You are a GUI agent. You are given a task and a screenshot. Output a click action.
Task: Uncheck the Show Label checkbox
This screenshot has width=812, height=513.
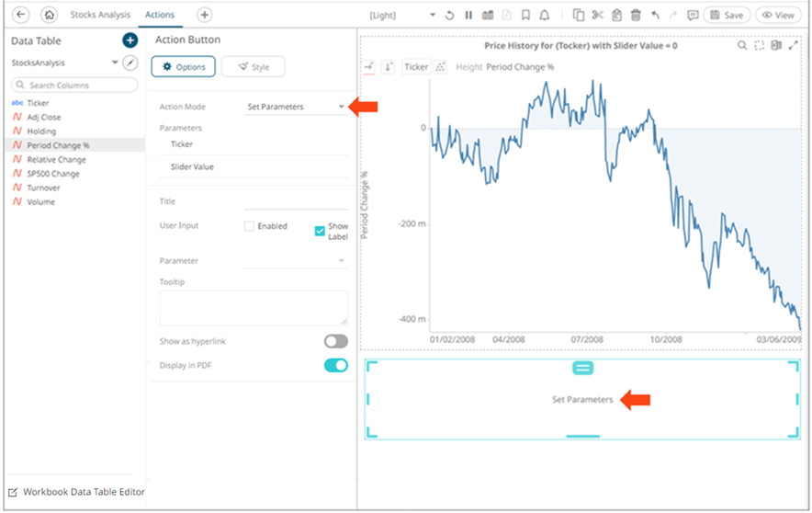pyautogui.click(x=320, y=231)
